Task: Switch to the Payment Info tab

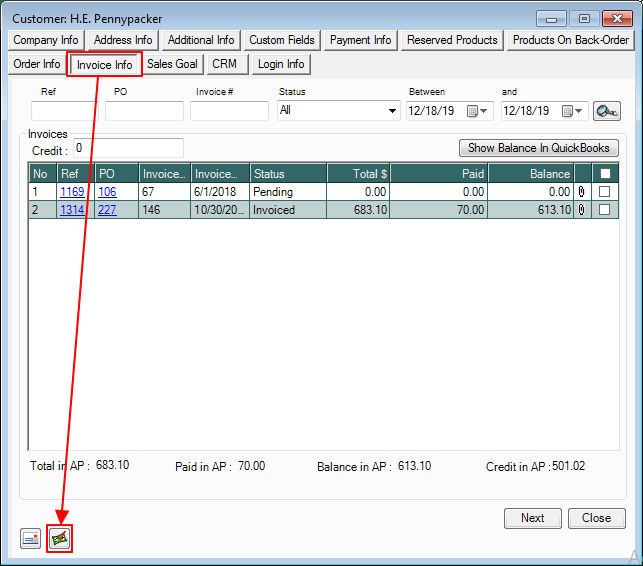Action: [361, 40]
